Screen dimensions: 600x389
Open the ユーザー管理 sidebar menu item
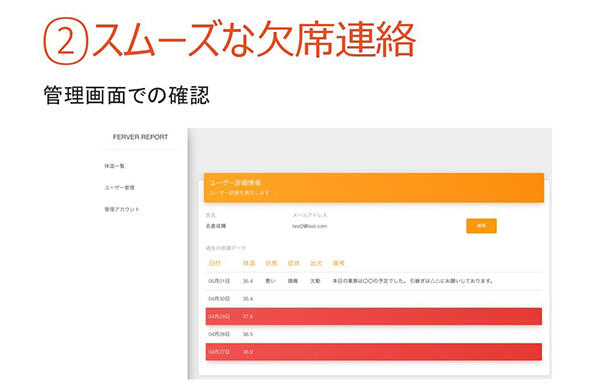click(x=119, y=188)
